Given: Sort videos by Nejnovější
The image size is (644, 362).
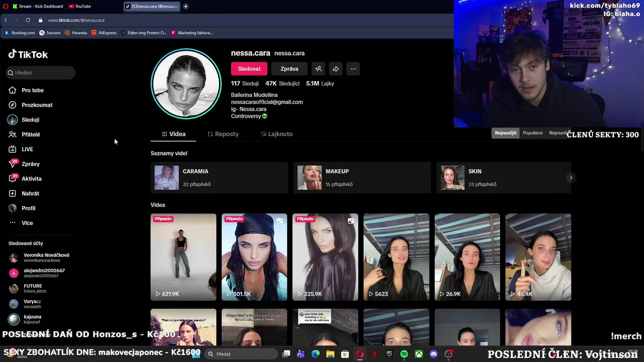Looking at the screenshot, I should [x=505, y=133].
